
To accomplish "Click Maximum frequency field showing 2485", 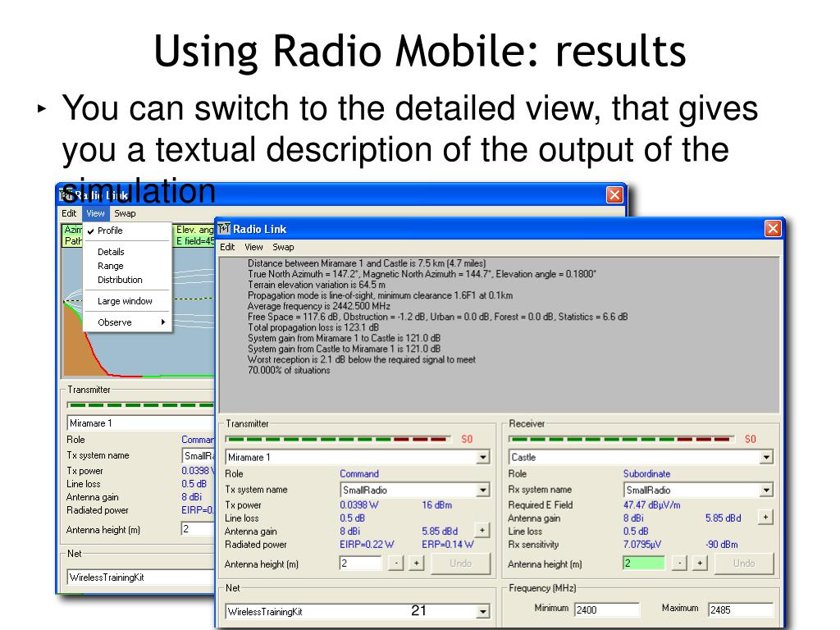I will click(x=741, y=609).
